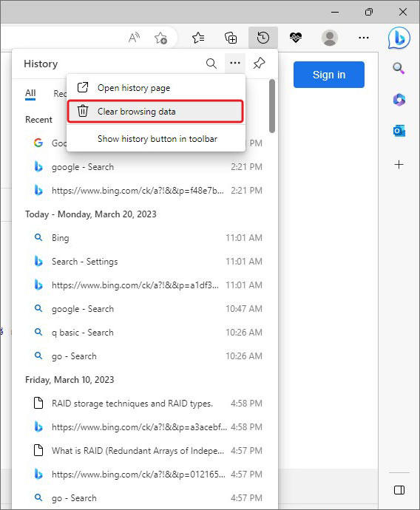420x510 pixels.
Task: Open Settings and more menu in toolbar
Action: pyautogui.click(x=363, y=38)
